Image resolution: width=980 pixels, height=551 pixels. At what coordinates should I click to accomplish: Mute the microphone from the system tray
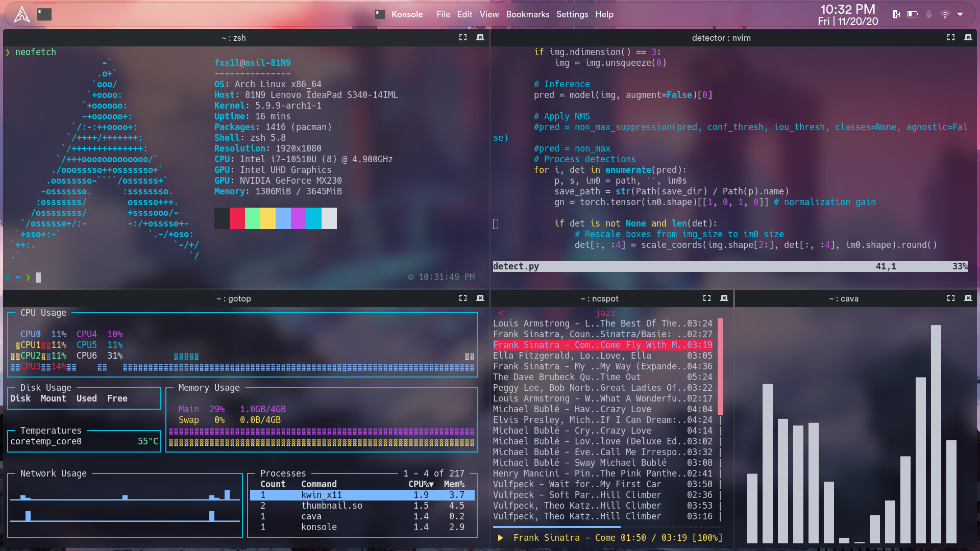pyautogui.click(x=928, y=14)
